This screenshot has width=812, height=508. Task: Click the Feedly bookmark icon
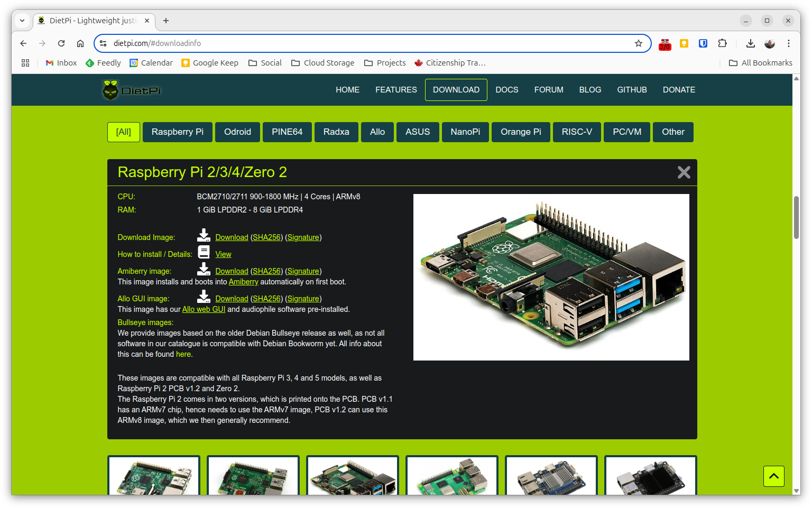(89, 62)
